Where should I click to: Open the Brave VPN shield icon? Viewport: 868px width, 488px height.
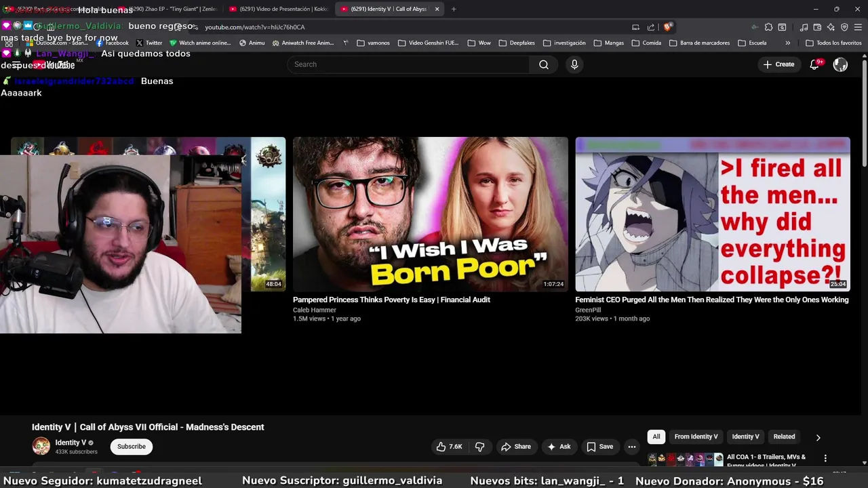click(x=844, y=27)
